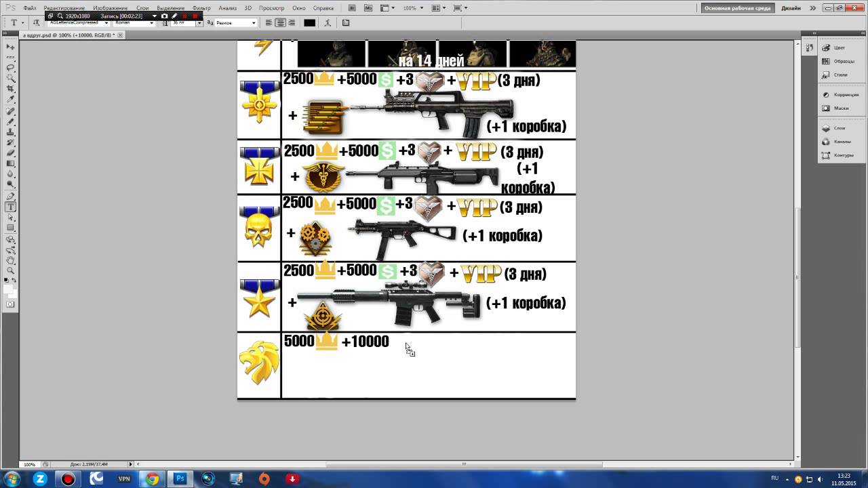
Task: Open the Character and Paragraph panels
Action: (x=346, y=22)
